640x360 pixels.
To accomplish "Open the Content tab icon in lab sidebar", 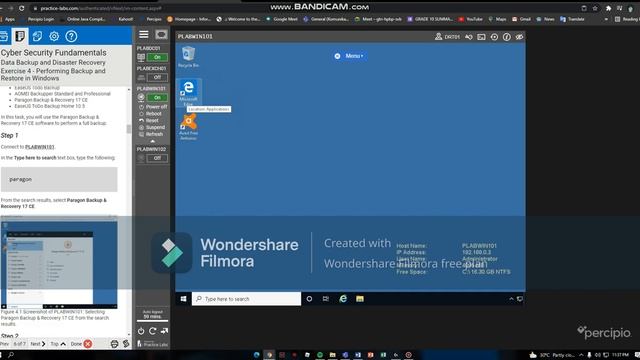I will [20, 36].
